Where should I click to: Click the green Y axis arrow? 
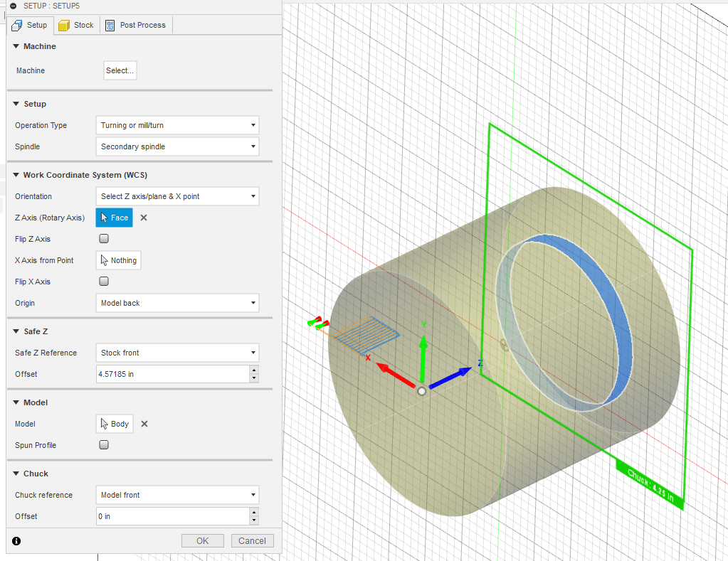click(x=423, y=358)
